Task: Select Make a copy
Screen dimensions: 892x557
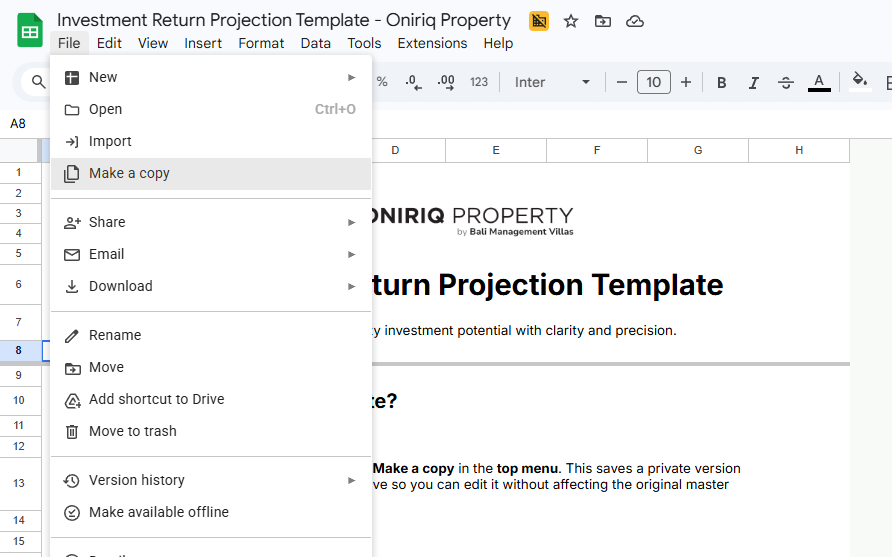Action: tap(211, 174)
